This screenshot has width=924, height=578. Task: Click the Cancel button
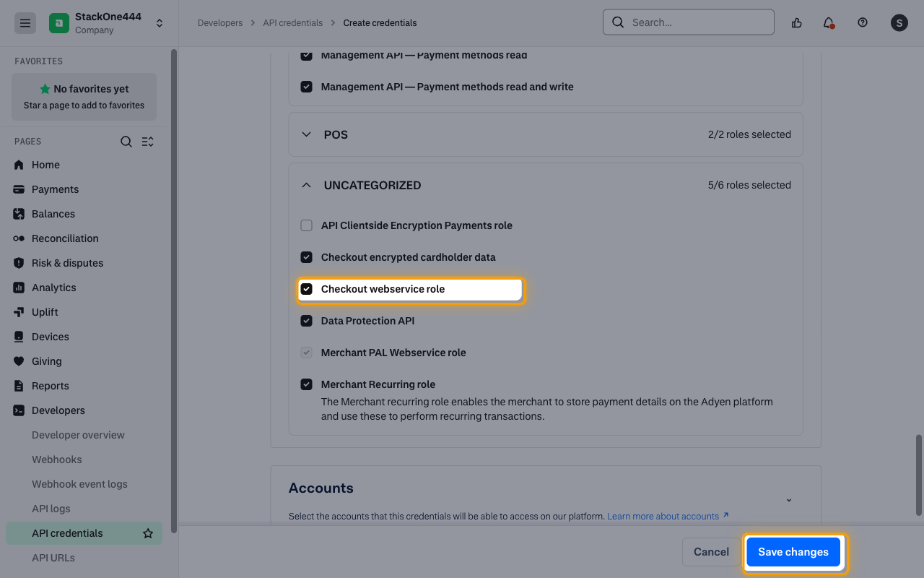(x=711, y=552)
